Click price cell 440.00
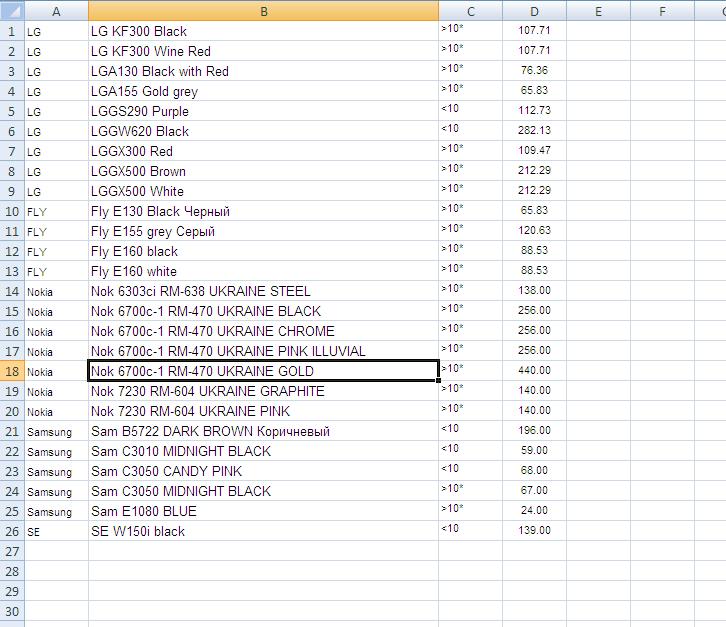726x627 pixels. (x=534, y=371)
